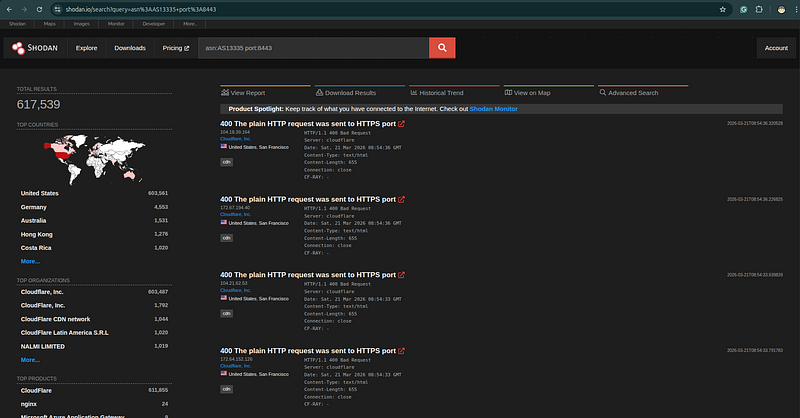
Task: Click the cdn tag for 104.18.39.164
Action: tap(227, 162)
